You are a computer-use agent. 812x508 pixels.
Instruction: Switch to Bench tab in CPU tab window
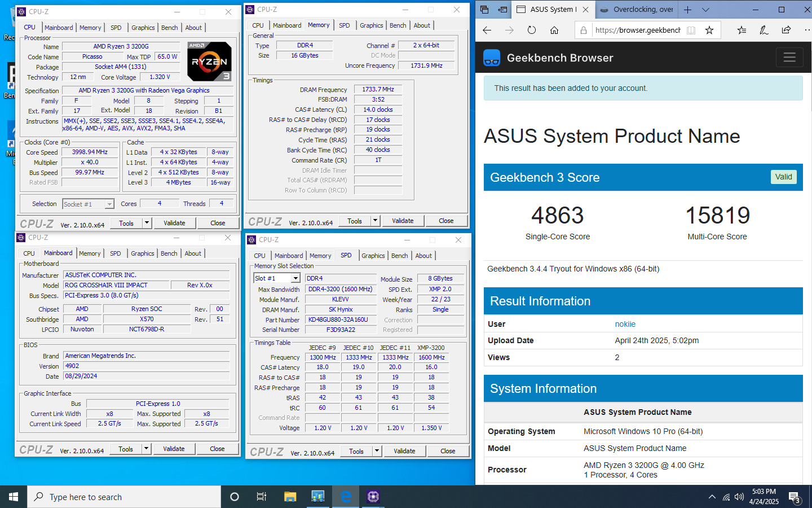coord(170,28)
